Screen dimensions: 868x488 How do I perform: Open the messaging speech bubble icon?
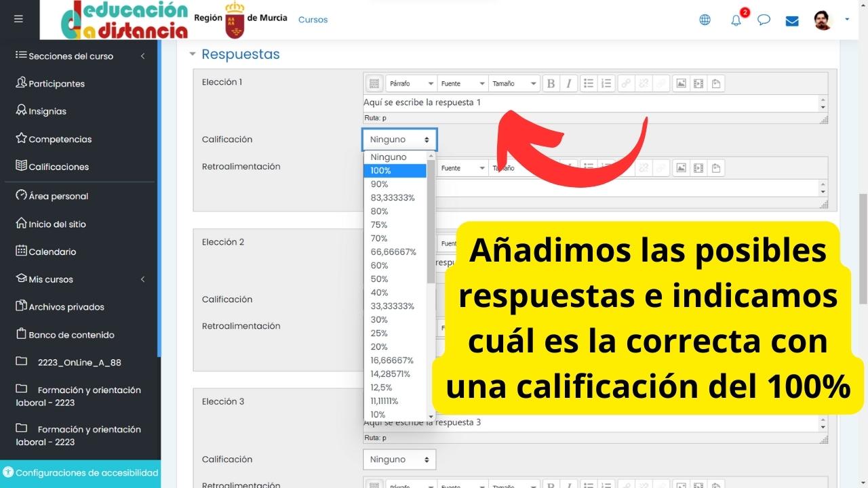tap(764, 20)
